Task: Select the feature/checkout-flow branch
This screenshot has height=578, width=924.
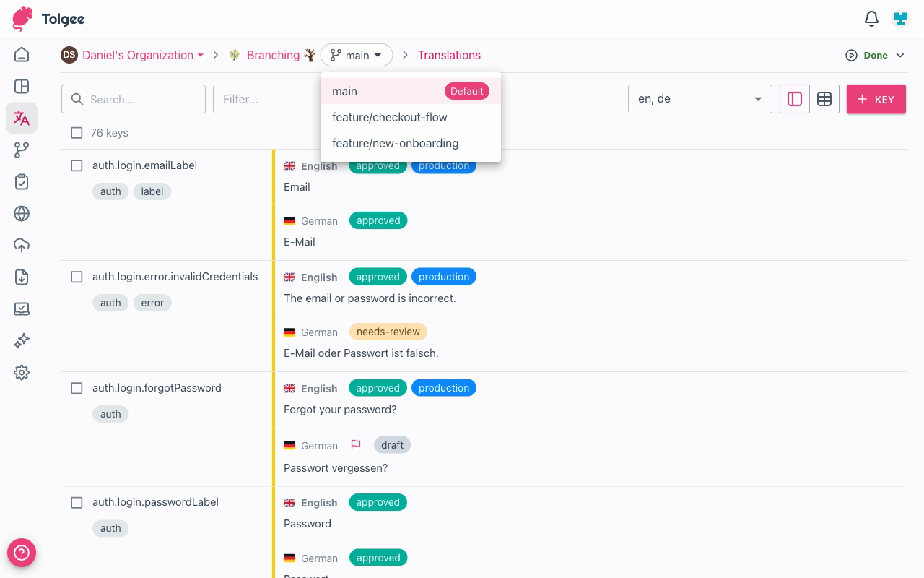Action: click(389, 117)
